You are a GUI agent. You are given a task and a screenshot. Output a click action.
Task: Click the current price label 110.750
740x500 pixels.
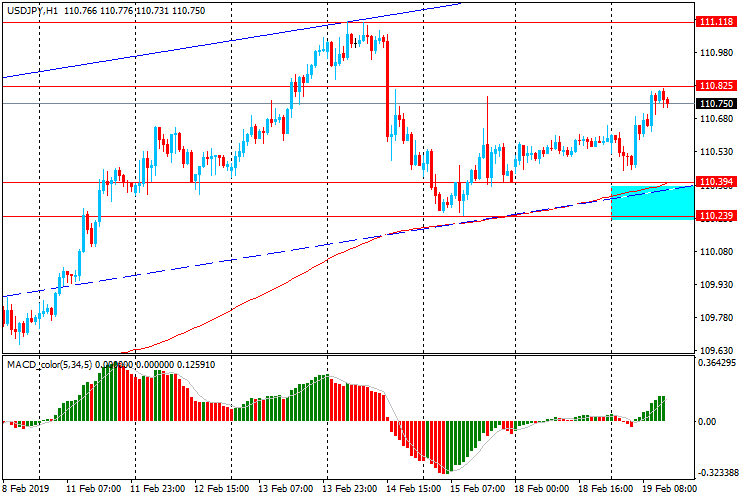[716, 103]
